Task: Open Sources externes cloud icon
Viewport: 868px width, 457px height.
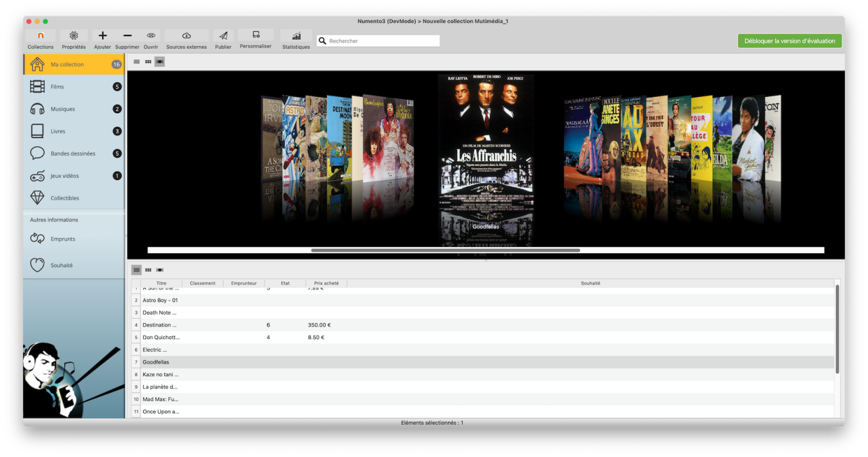Action: 186,36
